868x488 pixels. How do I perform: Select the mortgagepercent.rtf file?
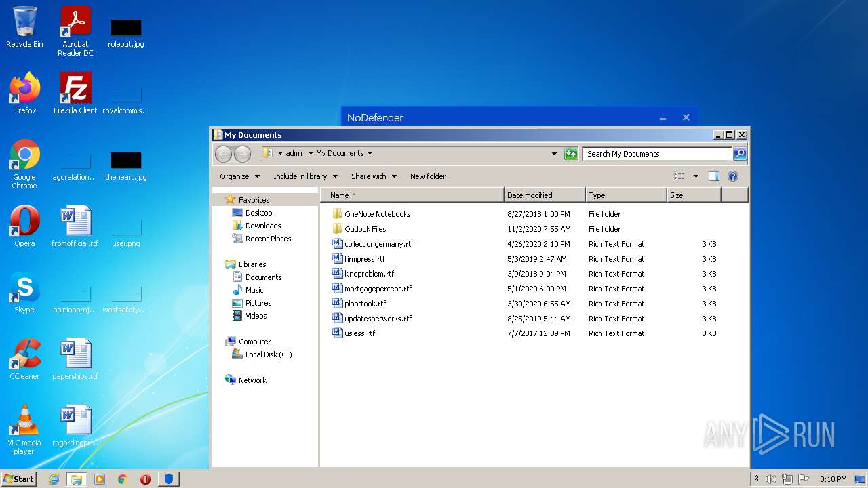pos(378,289)
